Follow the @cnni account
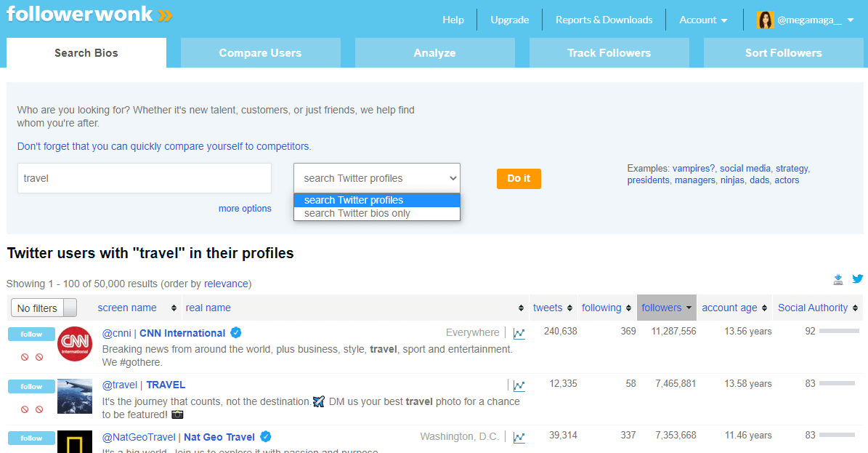Viewport: 868px width, 453px height. point(31,334)
